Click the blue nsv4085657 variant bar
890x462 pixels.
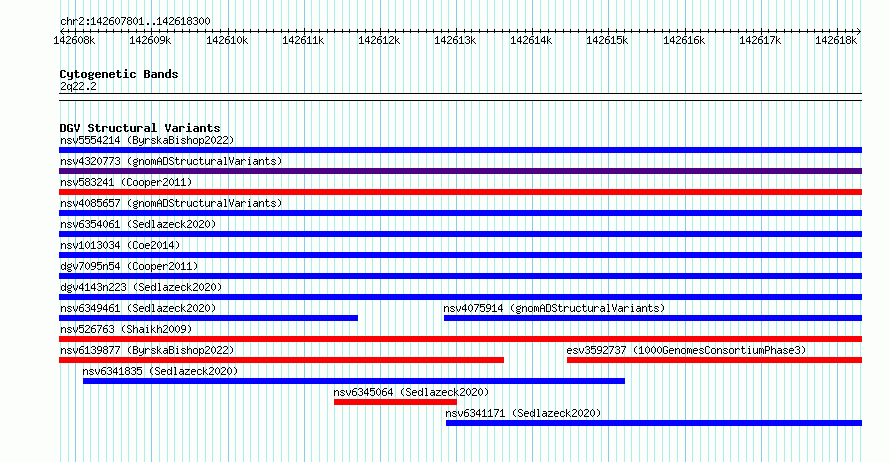click(460, 213)
